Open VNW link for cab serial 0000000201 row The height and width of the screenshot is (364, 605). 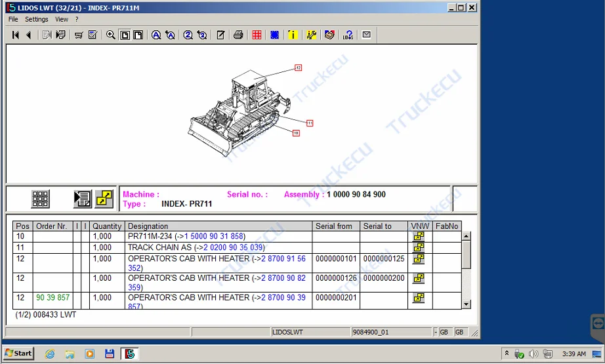point(419,298)
